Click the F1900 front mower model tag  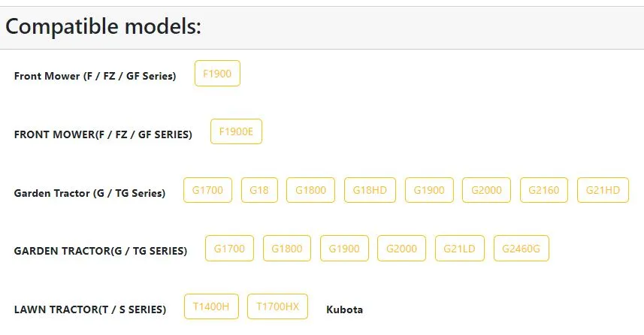(217, 74)
